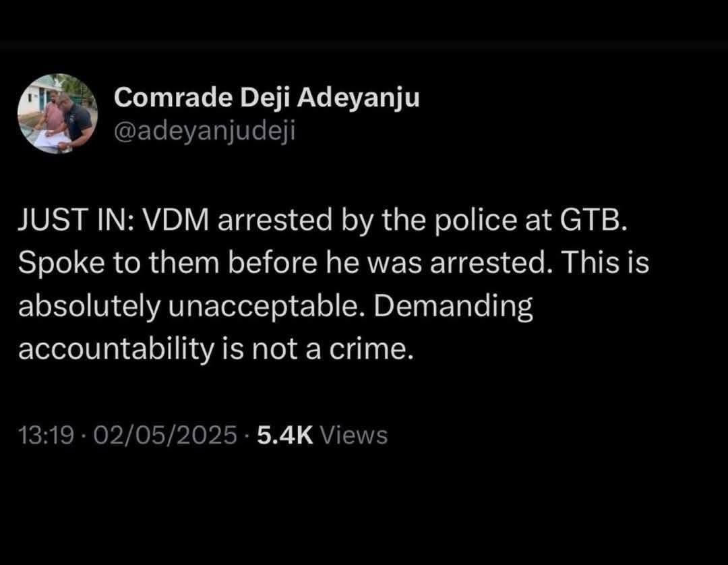Click the phrase This is

pyautogui.click(x=605, y=263)
